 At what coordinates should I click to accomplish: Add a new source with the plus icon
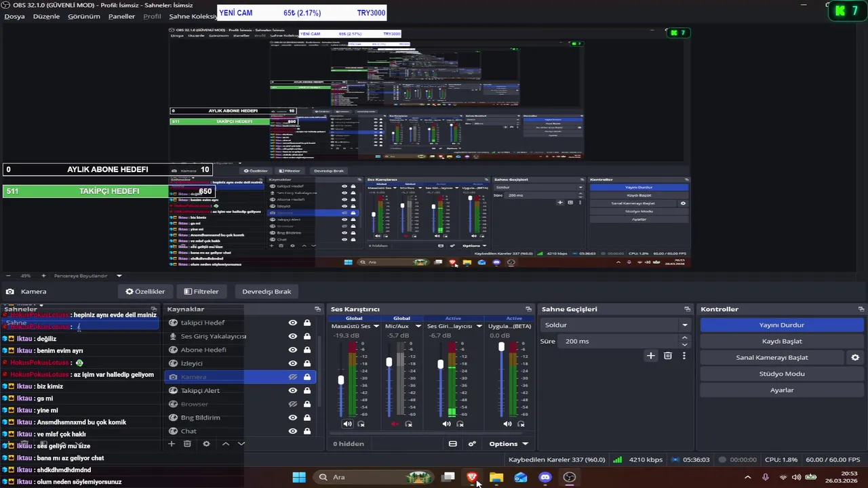(172, 444)
